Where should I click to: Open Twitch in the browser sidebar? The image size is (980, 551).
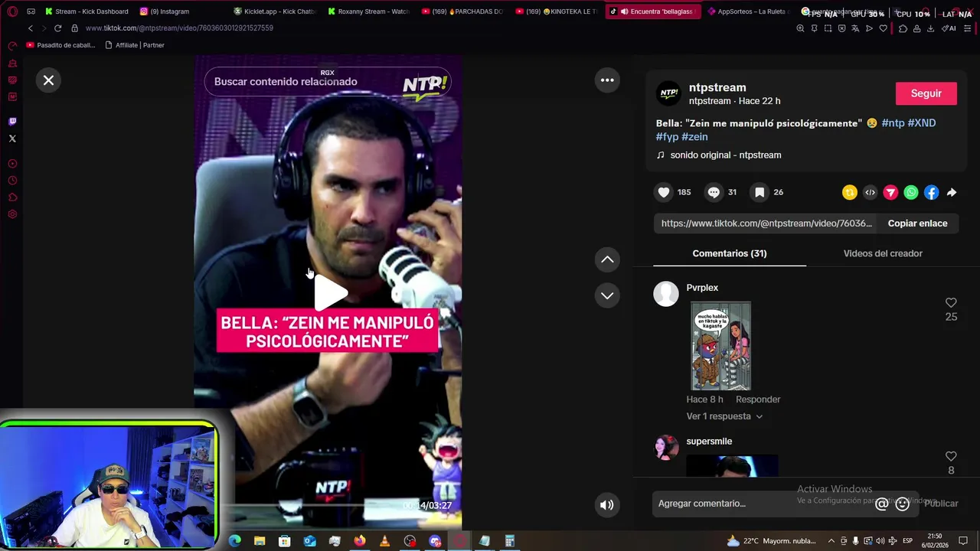[x=12, y=121]
